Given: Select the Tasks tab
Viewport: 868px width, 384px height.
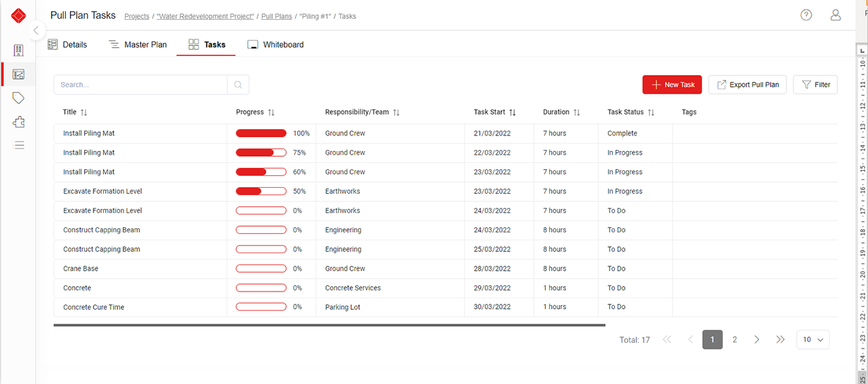Looking at the screenshot, I should pos(207,45).
